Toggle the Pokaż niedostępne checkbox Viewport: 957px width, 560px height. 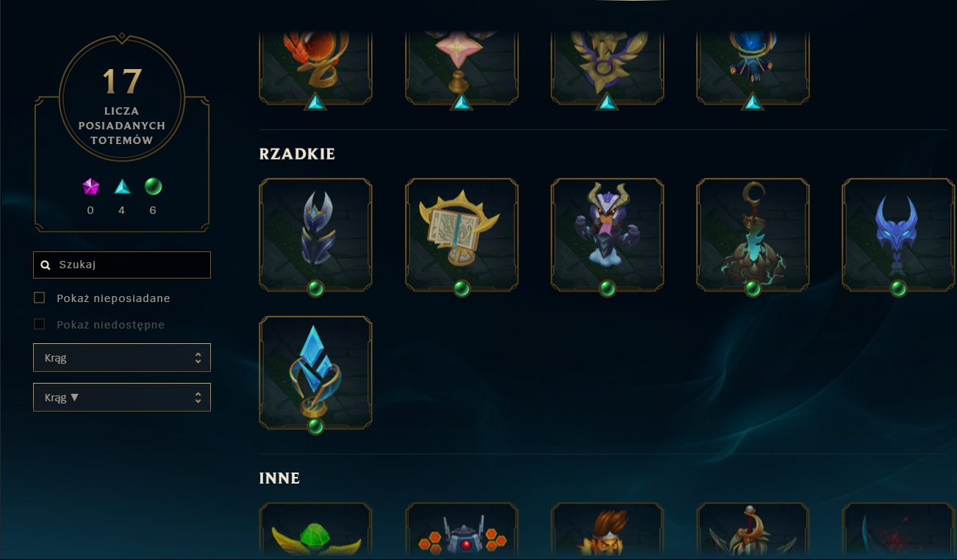click(x=40, y=324)
